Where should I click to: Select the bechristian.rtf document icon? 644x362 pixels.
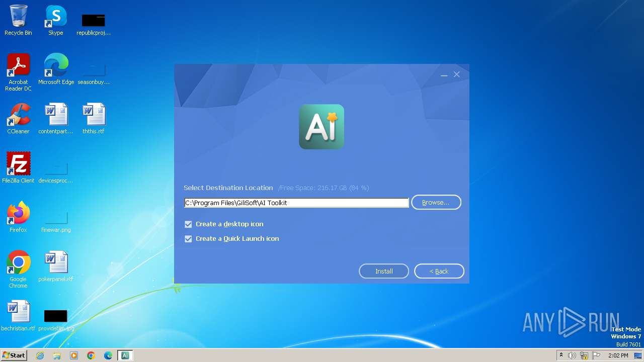click(18, 316)
